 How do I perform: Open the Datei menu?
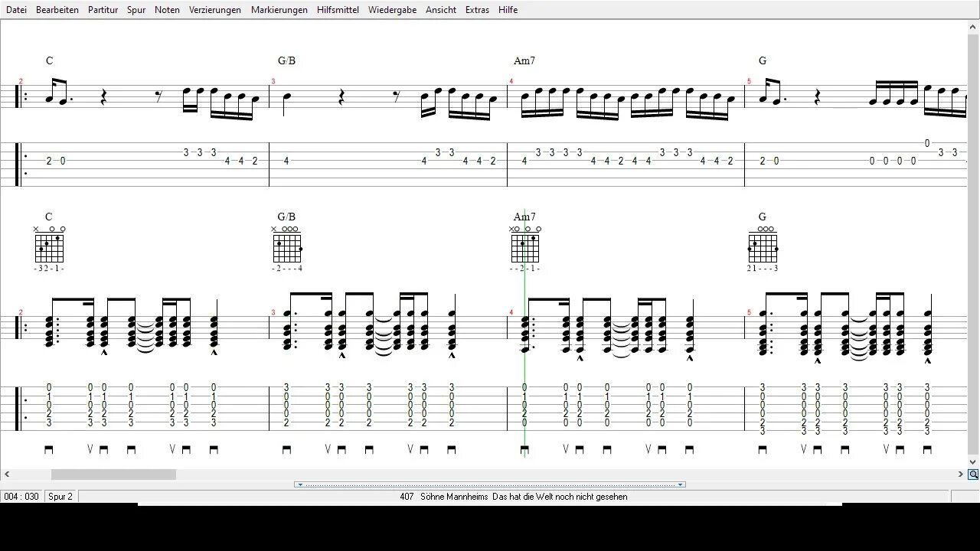click(16, 10)
